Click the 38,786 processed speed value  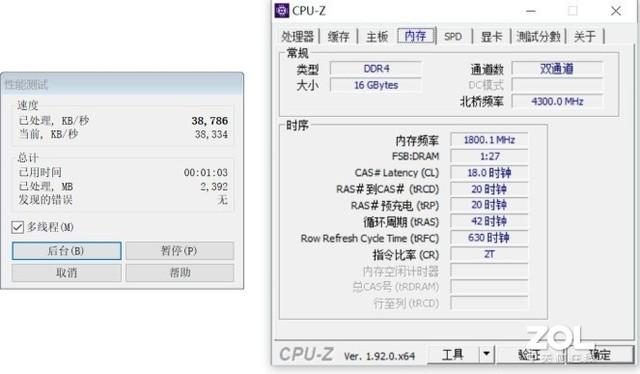point(209,121)
